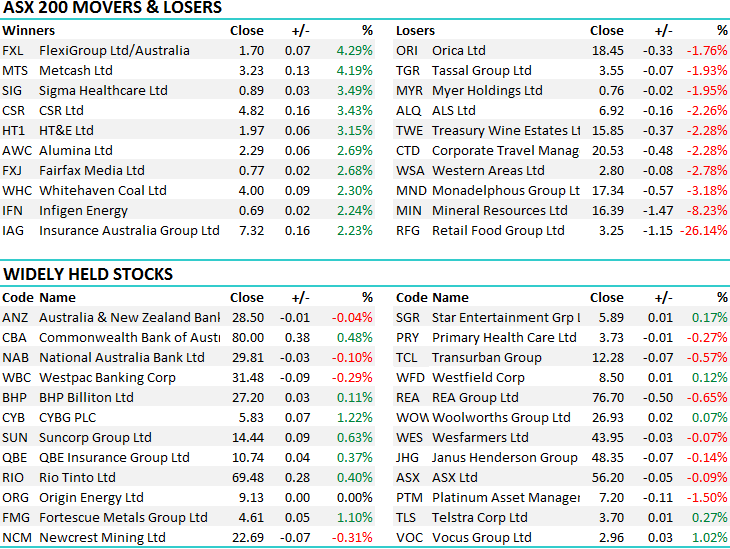Viewport: 730px width, 549px height.
Task: Select ASX Ltd company name
Action: point(454,478)
